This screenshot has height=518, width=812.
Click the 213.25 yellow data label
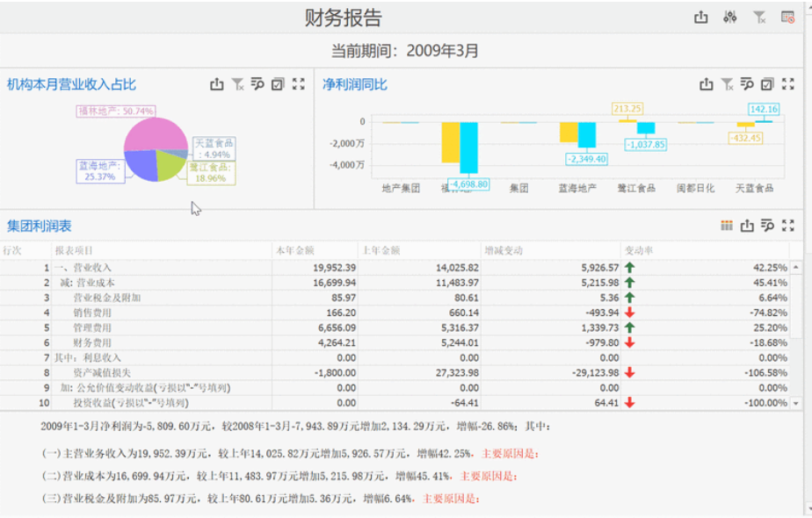pyautogui.click(x=627, y=109)
